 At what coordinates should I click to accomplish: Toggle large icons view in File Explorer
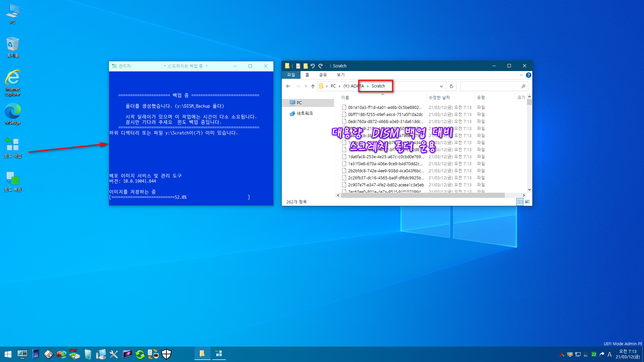click(x=527, y=201)
